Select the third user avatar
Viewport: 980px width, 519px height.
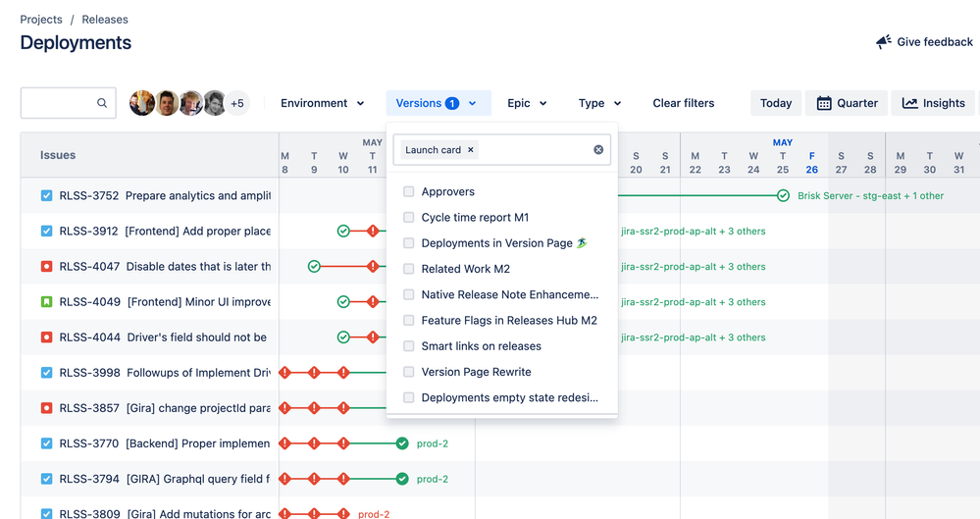[x=190, y=103]
